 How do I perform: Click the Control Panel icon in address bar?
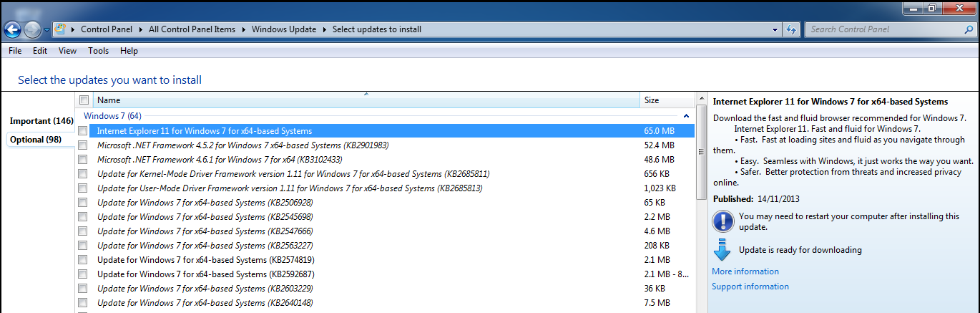click(61, 29)
